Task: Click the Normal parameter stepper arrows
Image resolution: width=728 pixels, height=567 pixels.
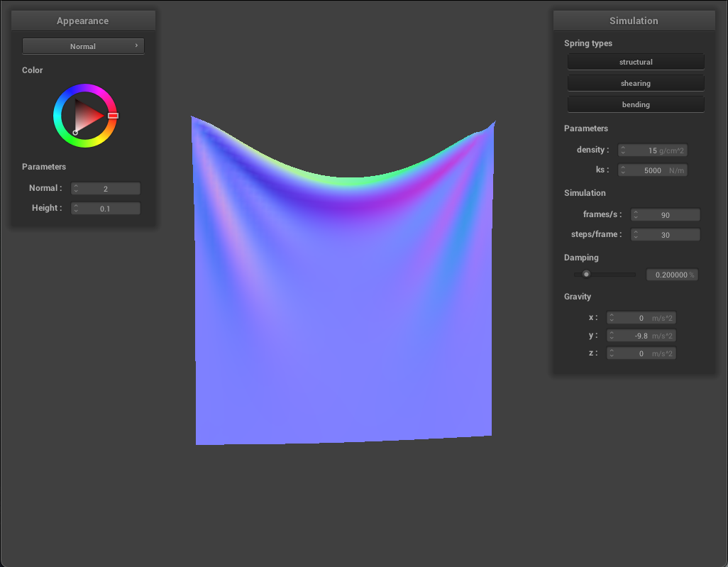Action: [x=76, y=189]
